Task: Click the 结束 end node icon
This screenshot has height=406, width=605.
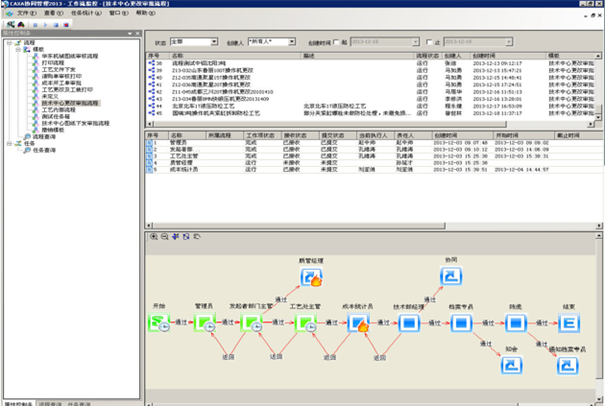Action: pos(567,324)
